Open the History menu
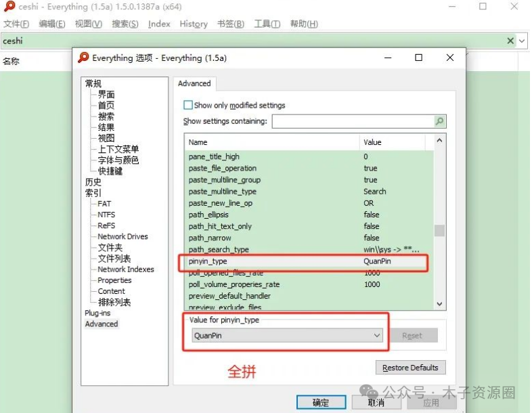The height and width of the screenshot is (413, 532). click(194, 24)
